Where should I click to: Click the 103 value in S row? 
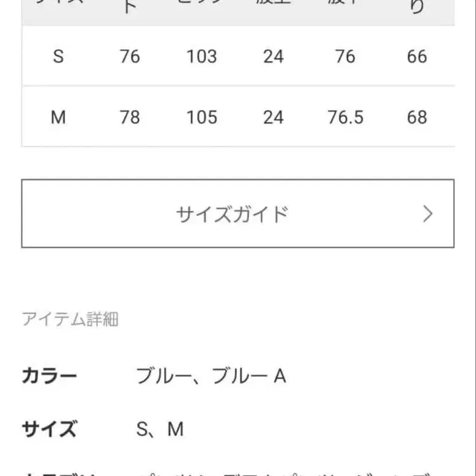tap(201, 56)
